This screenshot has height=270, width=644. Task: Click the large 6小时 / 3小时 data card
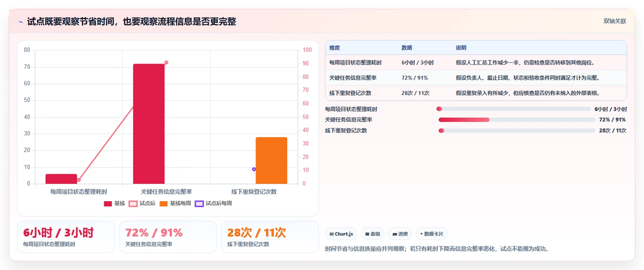(x=66, y=237)
